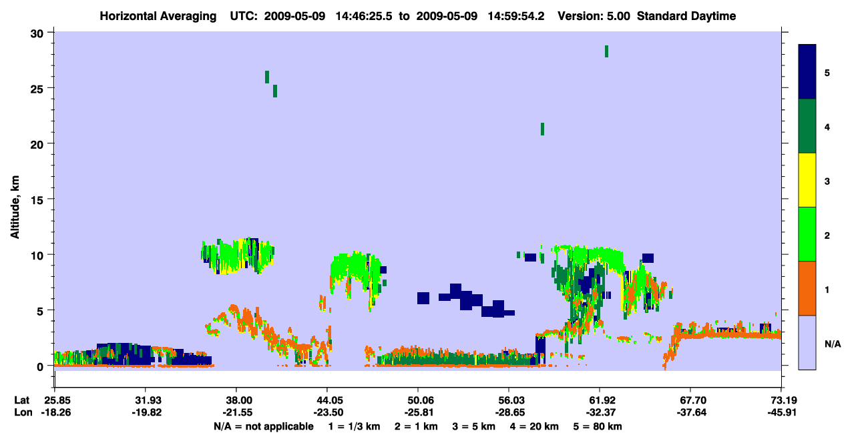Click the '5 = 80 km' legend note
This screenshot has width=868, height=445.
click(599, 426)
